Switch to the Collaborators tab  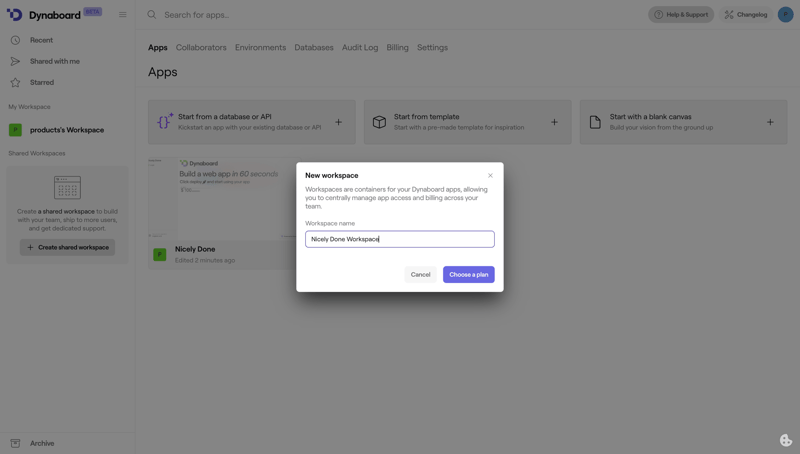pos(201,47)
